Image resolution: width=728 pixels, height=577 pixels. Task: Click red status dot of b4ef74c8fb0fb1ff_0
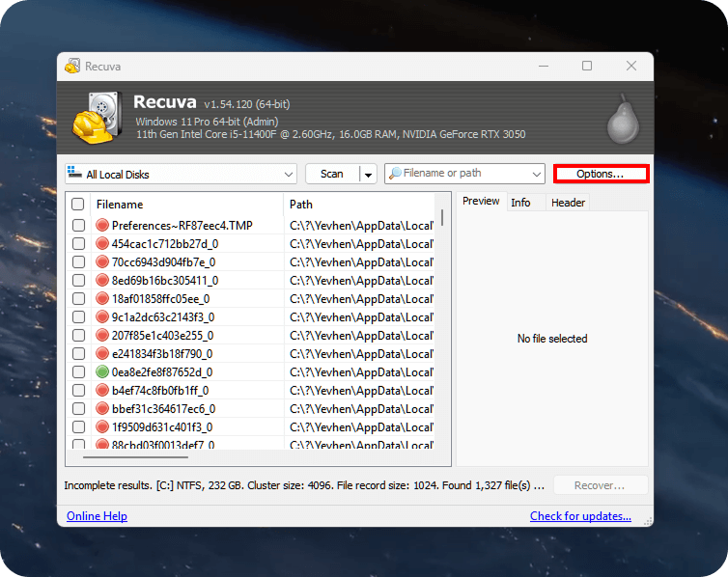102,391
